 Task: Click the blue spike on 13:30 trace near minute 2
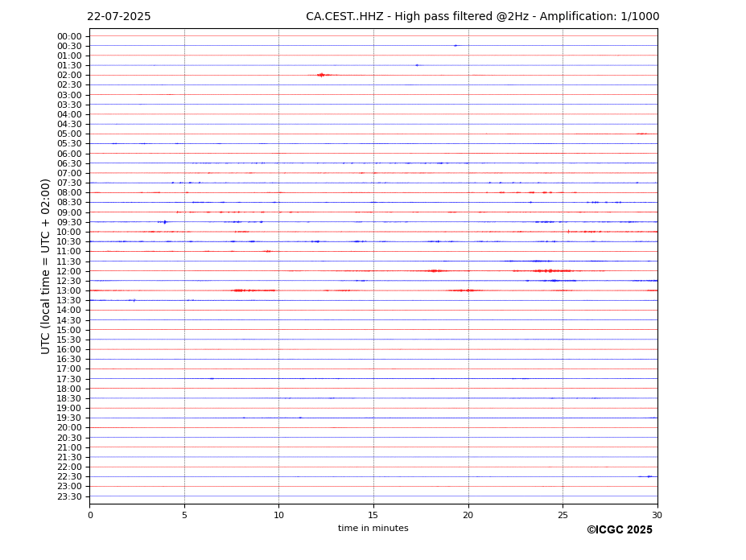(x=134, y=300)
